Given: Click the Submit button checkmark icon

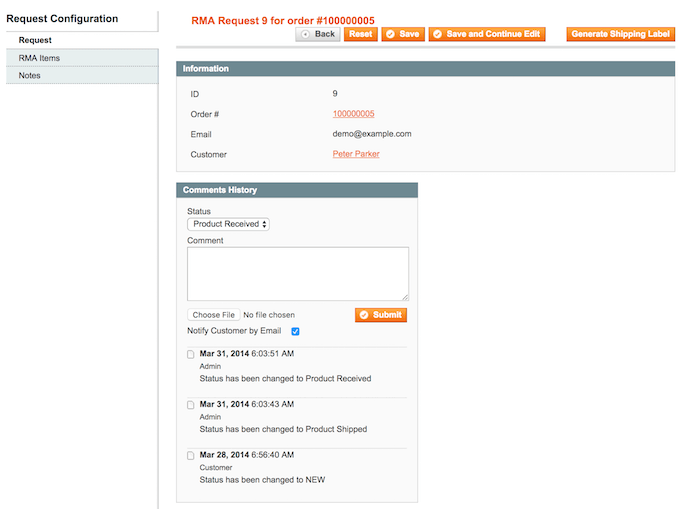Looking at the screenshot, I should click(364, 315).
